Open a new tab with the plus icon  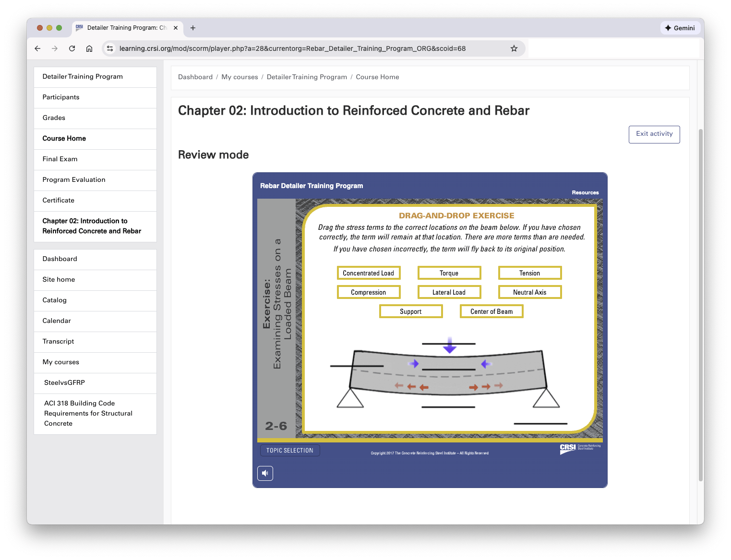pos(193,28)
